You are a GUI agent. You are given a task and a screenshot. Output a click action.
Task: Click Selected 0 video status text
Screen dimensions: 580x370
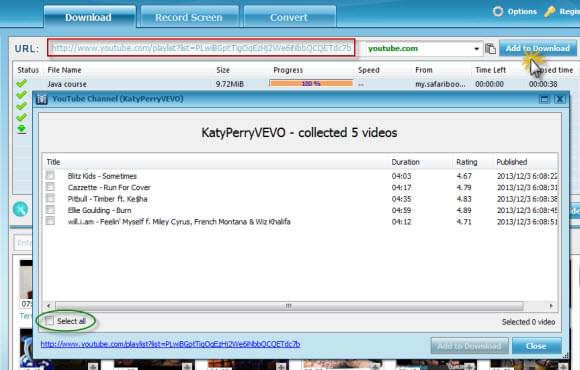528,322
